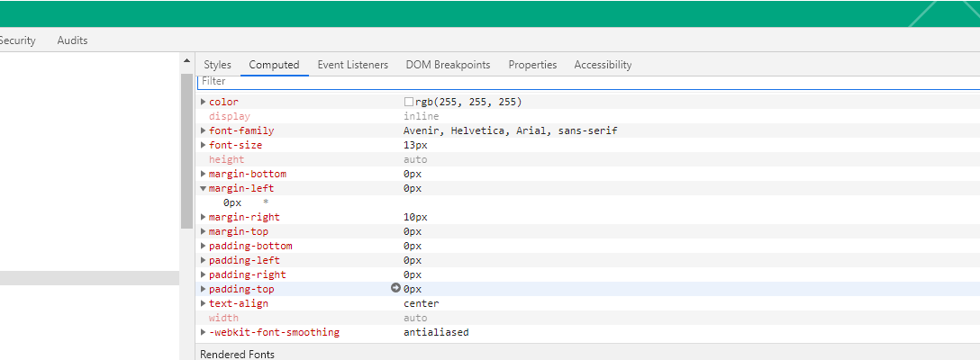Expand the font-size property
This screenshot has width=980, height=360.
click(204, 145)
